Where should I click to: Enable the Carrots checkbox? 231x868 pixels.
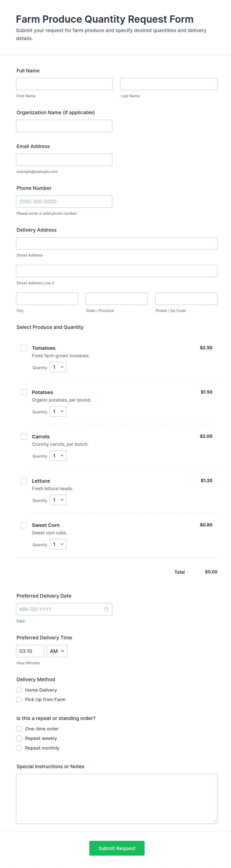(24, 436)
